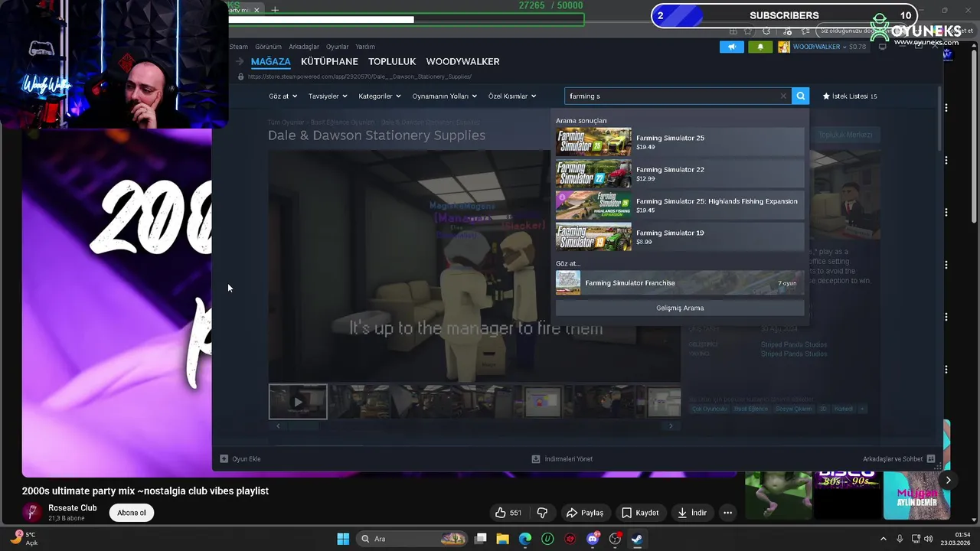Screen dimensions: 980x551
Task: Select the first video thumbnail with play icon
Action: [x=298, y=402]
